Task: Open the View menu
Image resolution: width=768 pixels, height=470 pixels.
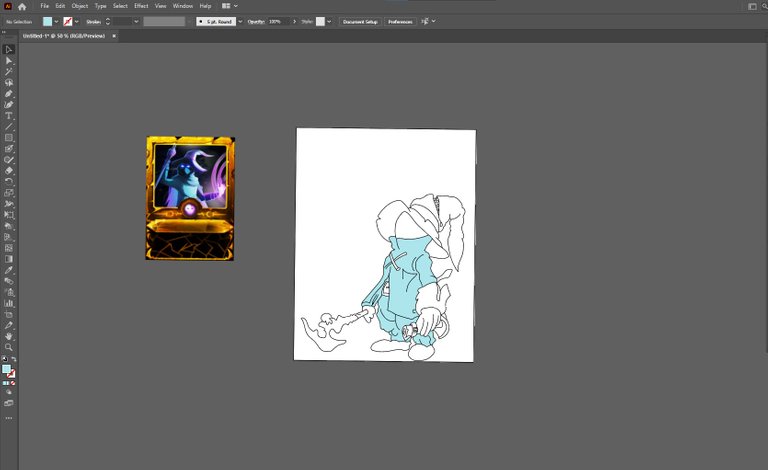Action: tap(161, 6)
